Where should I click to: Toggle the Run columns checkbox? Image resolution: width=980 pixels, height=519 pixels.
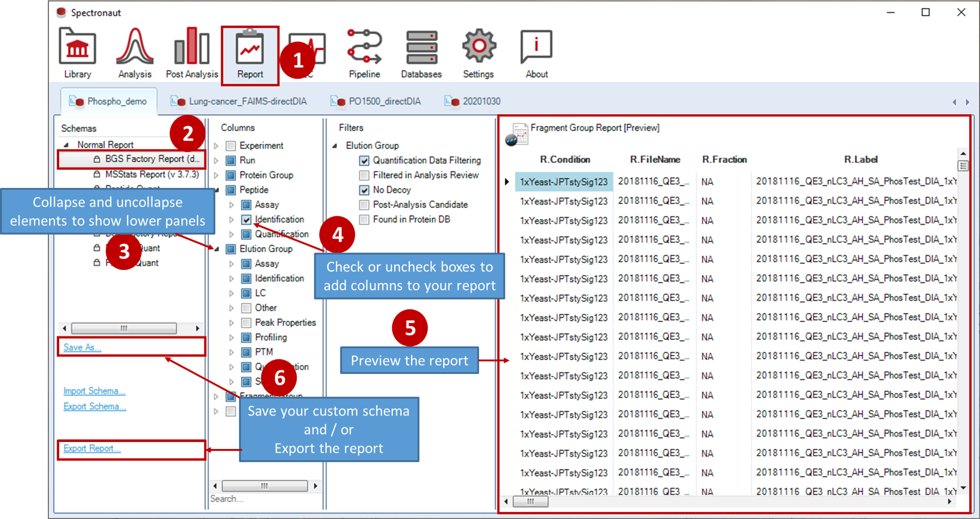point(230,161)
